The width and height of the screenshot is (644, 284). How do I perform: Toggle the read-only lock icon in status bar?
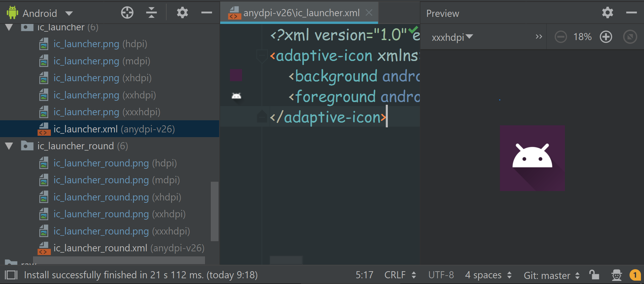594,275
